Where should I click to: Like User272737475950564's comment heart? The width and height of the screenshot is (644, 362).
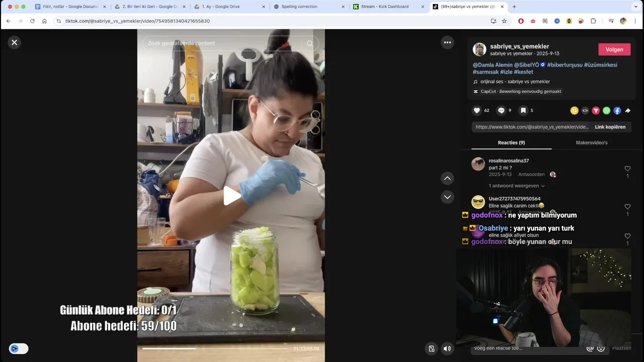pos(627,207)
